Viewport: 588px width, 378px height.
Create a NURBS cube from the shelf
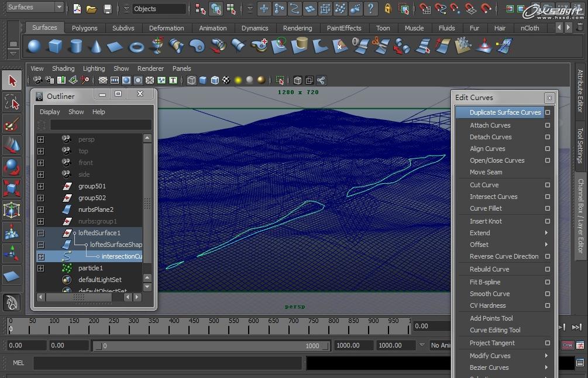[x=55, y=46]
